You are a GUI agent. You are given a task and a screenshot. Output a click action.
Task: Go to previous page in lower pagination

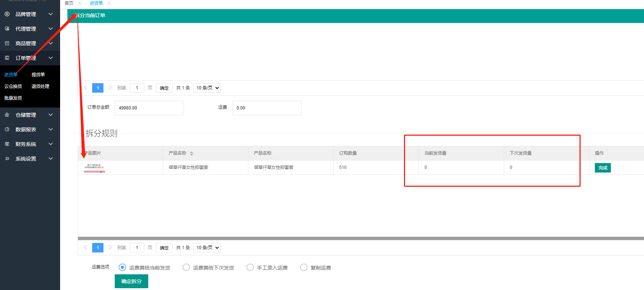[85, 247]
